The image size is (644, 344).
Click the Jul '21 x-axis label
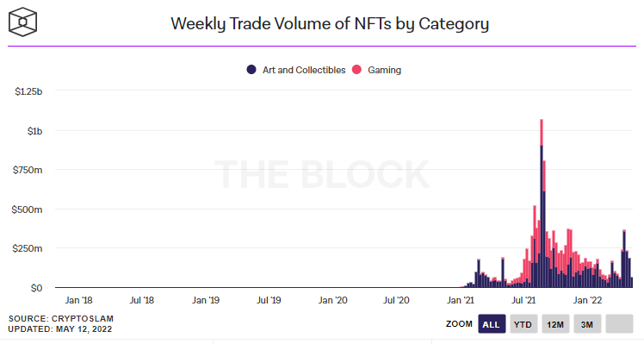(523, 300)
